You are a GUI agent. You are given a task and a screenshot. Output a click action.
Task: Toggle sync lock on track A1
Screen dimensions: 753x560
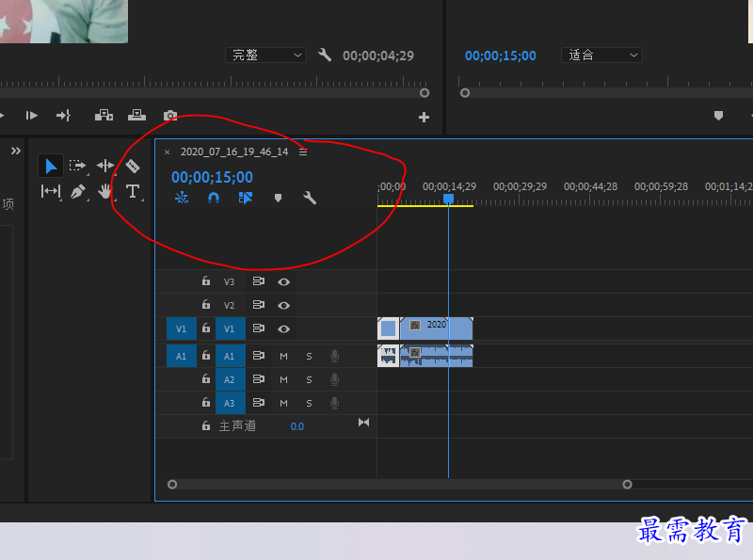click(259, 356)
